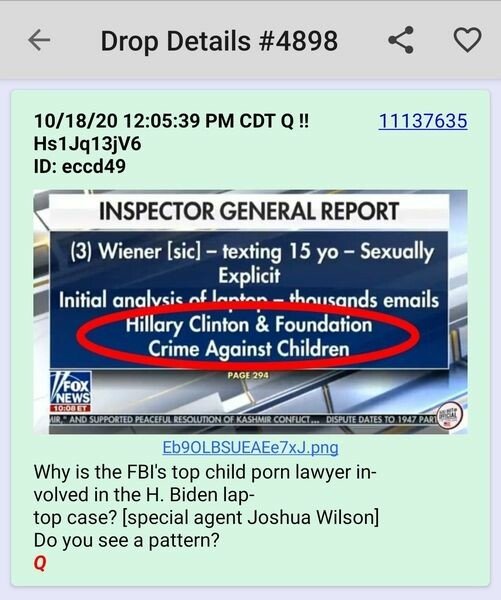Open the Eb9OLBSUEAEe7xJ.png file link
The width and height of the screenshot is (501, 600).
click(250, 447)
